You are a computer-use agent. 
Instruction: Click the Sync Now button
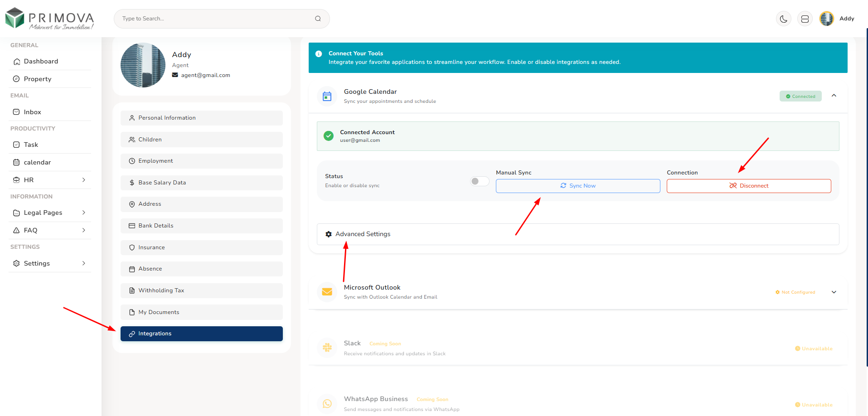[x=577, y=185]
